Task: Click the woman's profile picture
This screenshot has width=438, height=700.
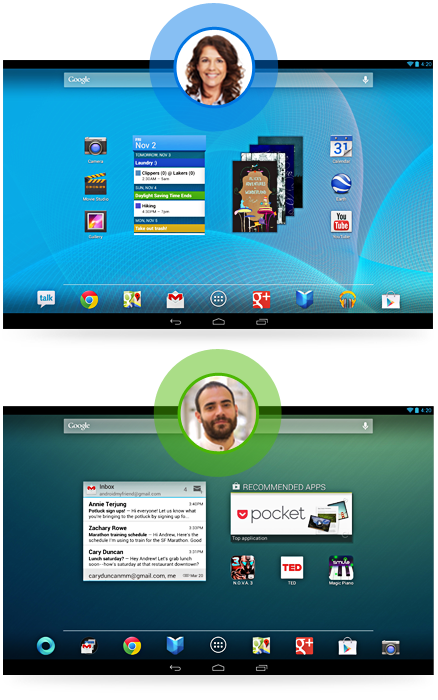Action: tap(214, 68)
